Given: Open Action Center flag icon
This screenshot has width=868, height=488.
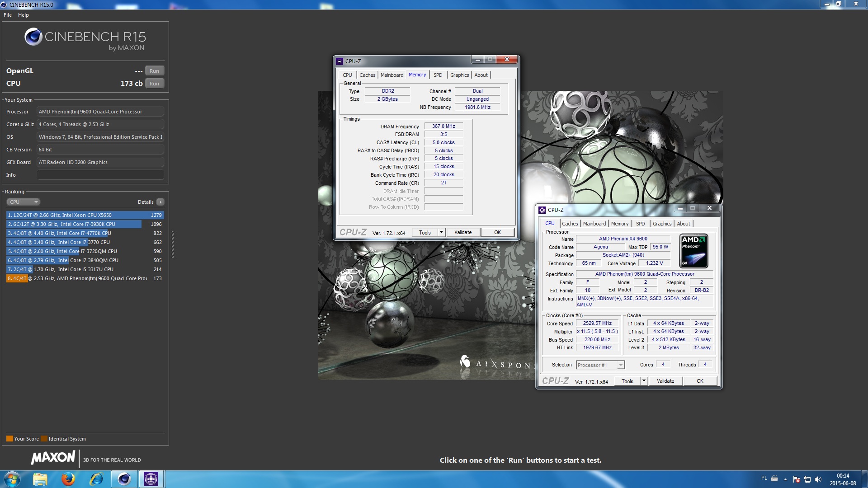Looking at the screenshot, I should point(797,479).
